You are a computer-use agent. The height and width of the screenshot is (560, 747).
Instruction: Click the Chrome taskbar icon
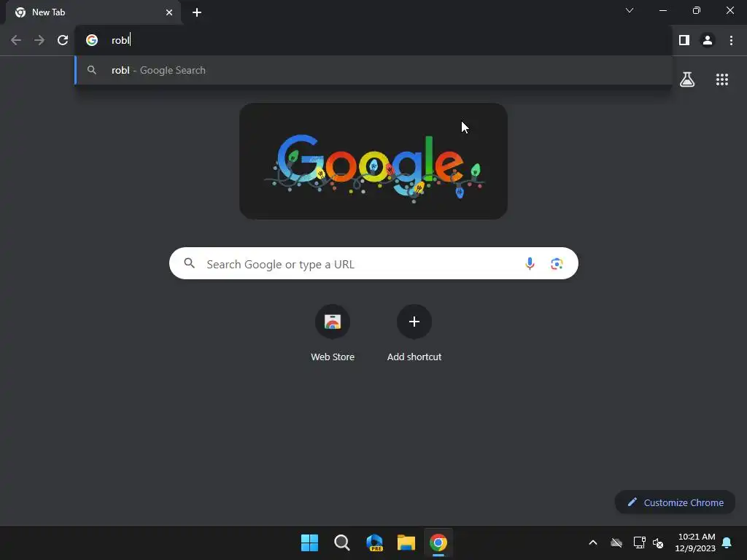(x=438, y=542)
